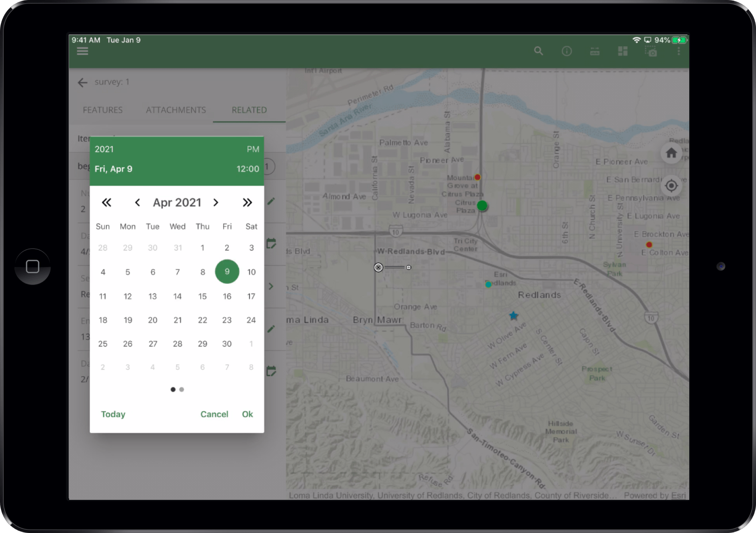Open the basemap gallery icon
This screenshot has height=533, width=756.
pyautogui.click(x=622, y=51)
